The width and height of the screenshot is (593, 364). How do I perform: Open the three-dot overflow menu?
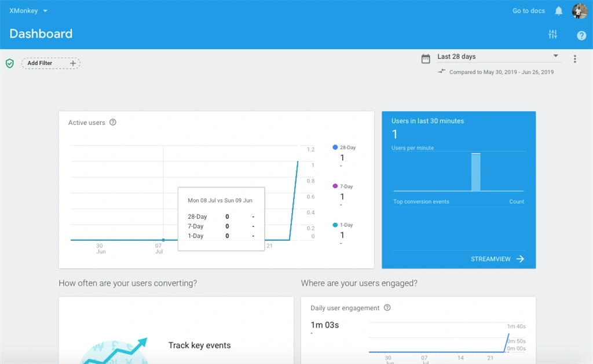coord(575,58)
